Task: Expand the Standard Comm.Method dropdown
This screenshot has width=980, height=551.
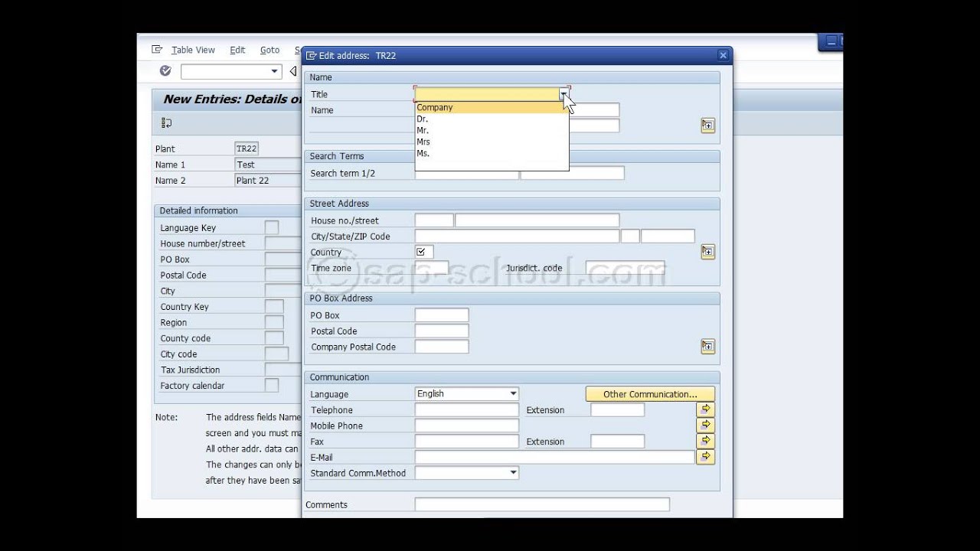Action: click(513, 473)
